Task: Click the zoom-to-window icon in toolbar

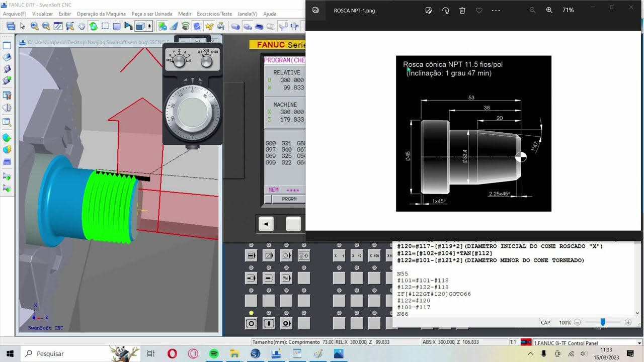Action: point(58,26)
